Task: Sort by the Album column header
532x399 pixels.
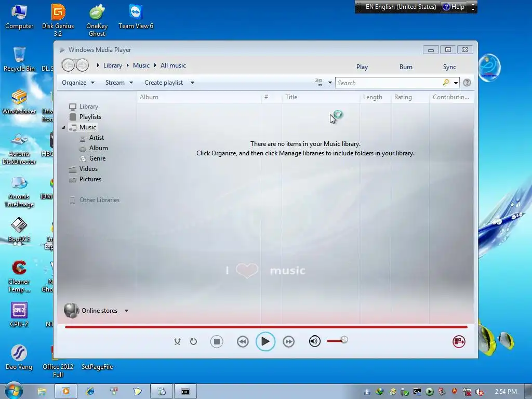Action: 198,97
